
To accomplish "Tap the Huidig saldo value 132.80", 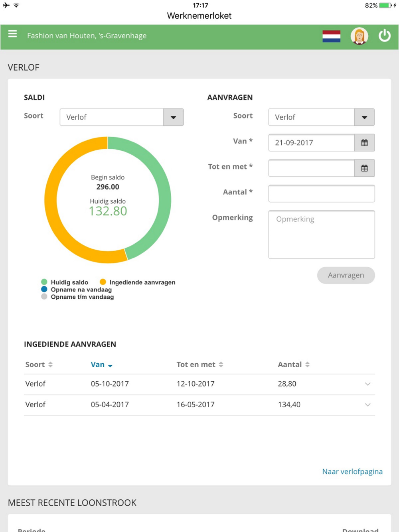I will tap(108, 211).
